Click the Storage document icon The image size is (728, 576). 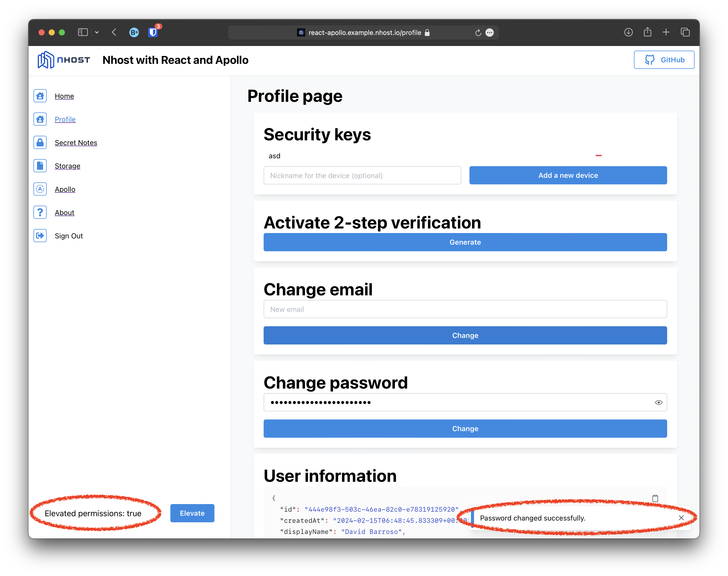(x=40, y=166)
